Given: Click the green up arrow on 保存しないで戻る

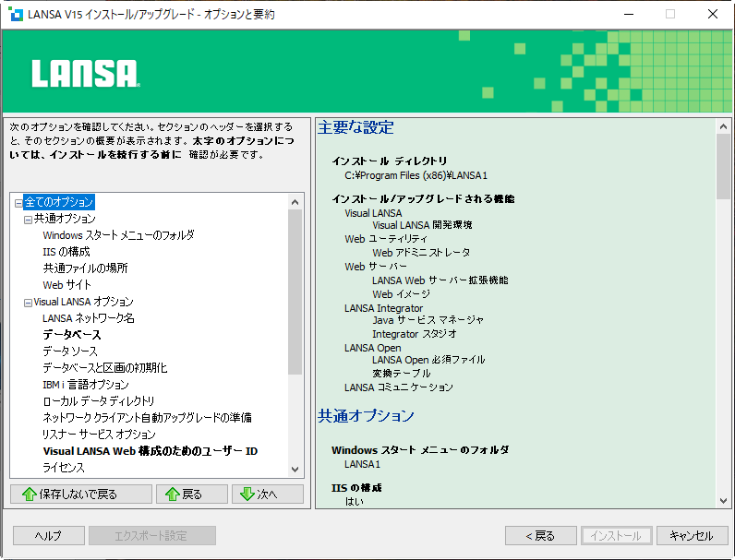Looking at the screenshot, I should pos(29,494).
